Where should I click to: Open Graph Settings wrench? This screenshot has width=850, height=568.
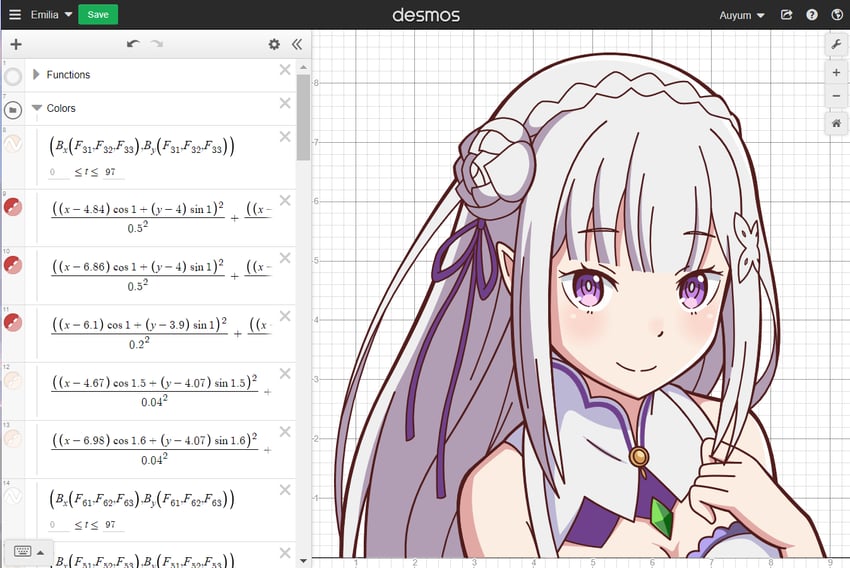[x=836, y=44]
